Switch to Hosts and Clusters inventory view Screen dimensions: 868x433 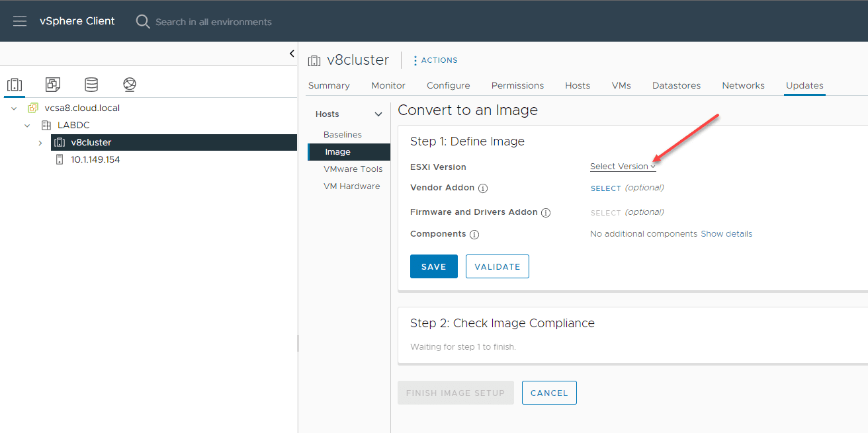coord(15,85)
